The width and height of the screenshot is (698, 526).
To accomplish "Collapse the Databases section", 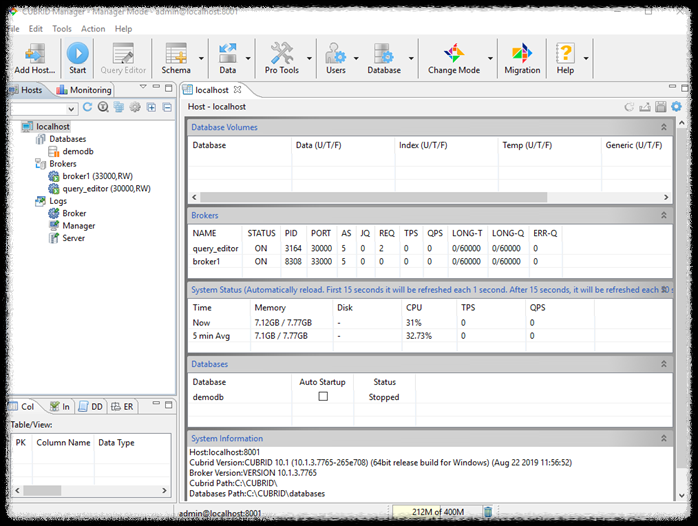I will (664, 364).
